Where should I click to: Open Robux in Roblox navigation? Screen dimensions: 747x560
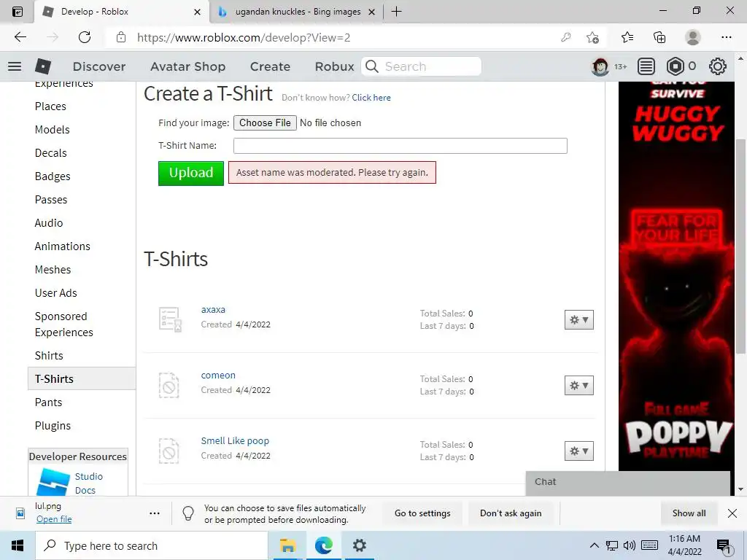tap(334, 66)
